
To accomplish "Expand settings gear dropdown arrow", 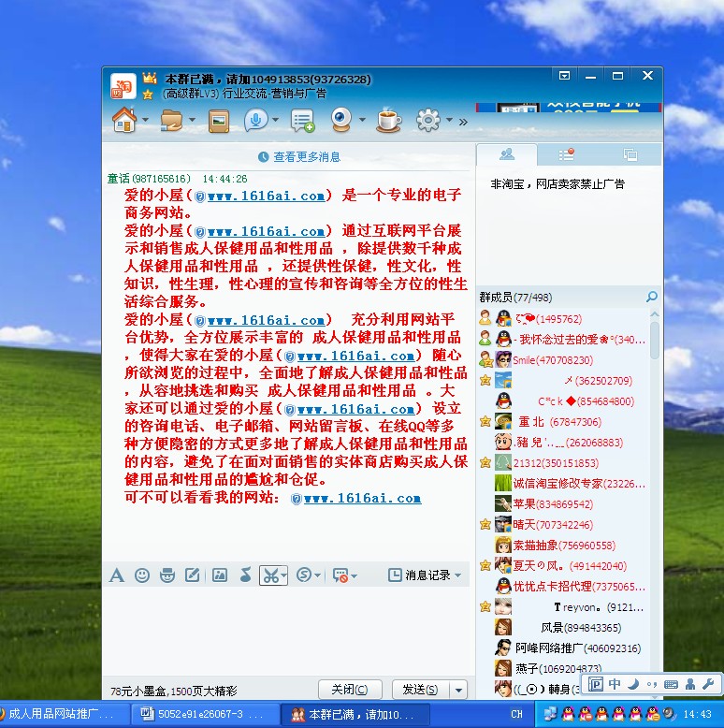I will coord(449,120).
